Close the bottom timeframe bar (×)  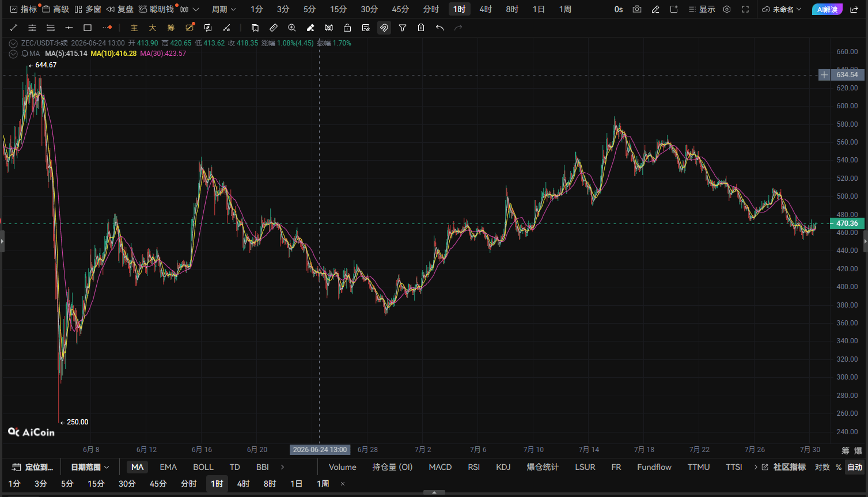coord(343,484)
